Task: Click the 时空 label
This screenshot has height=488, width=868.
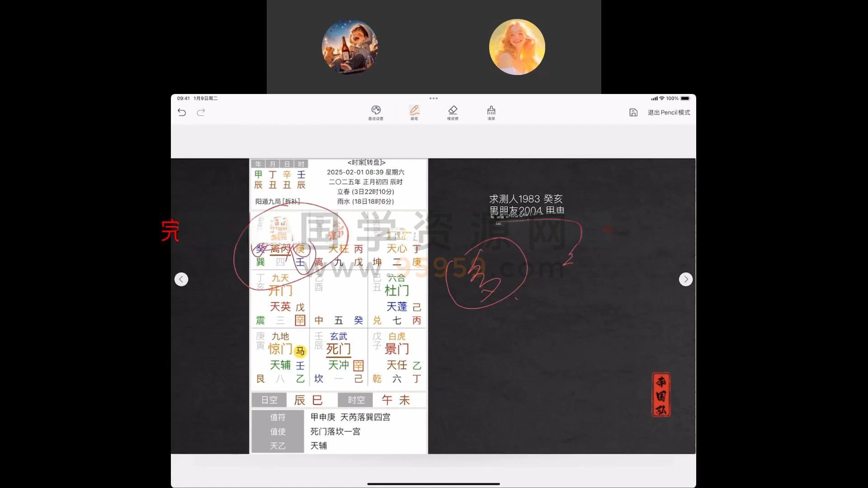Action: point(356,400)
